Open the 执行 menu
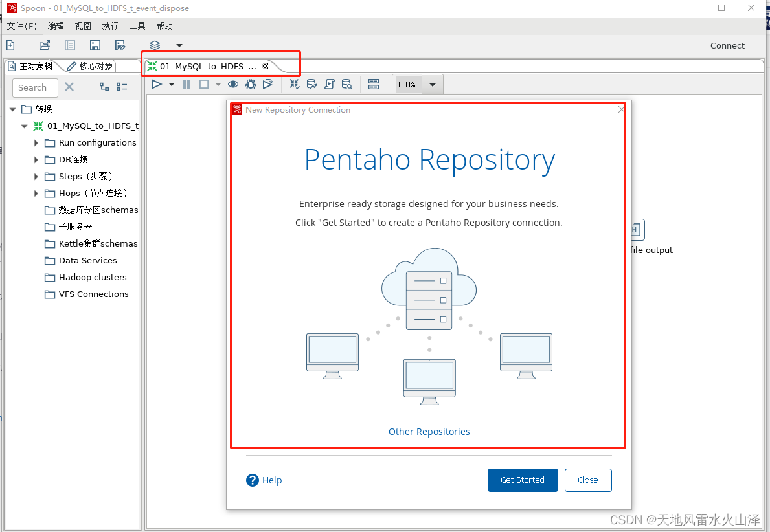Viewport: 770px width, 532px height. click(x=110, y=26)
